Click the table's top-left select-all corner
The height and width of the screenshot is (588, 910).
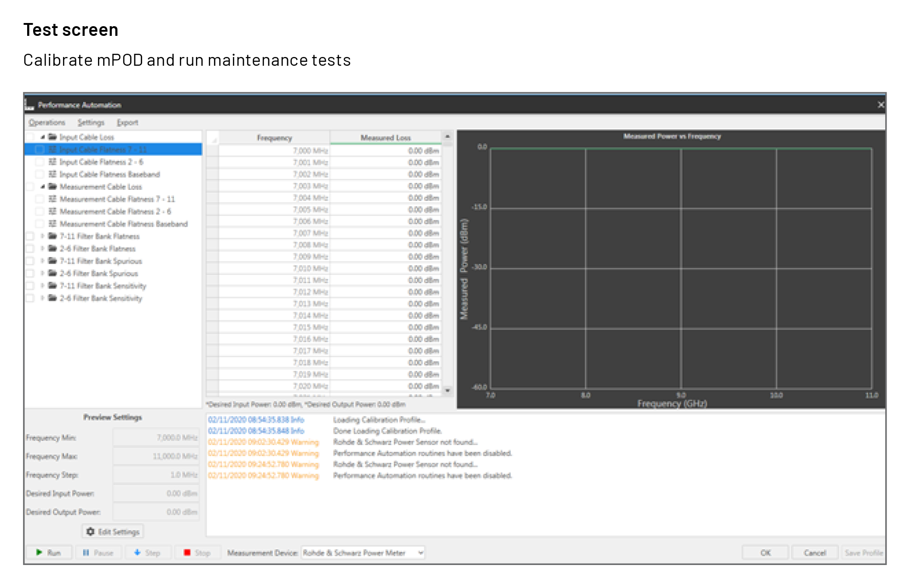[213, 137]
